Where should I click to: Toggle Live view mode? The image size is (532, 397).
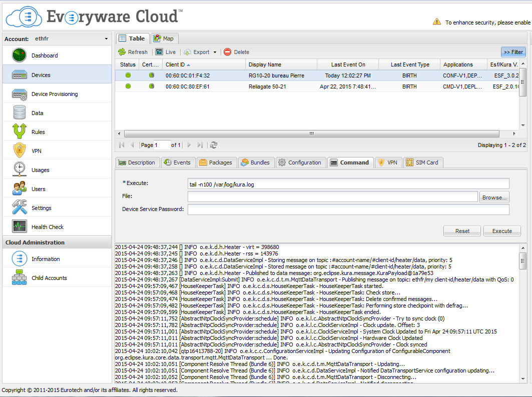166,52
